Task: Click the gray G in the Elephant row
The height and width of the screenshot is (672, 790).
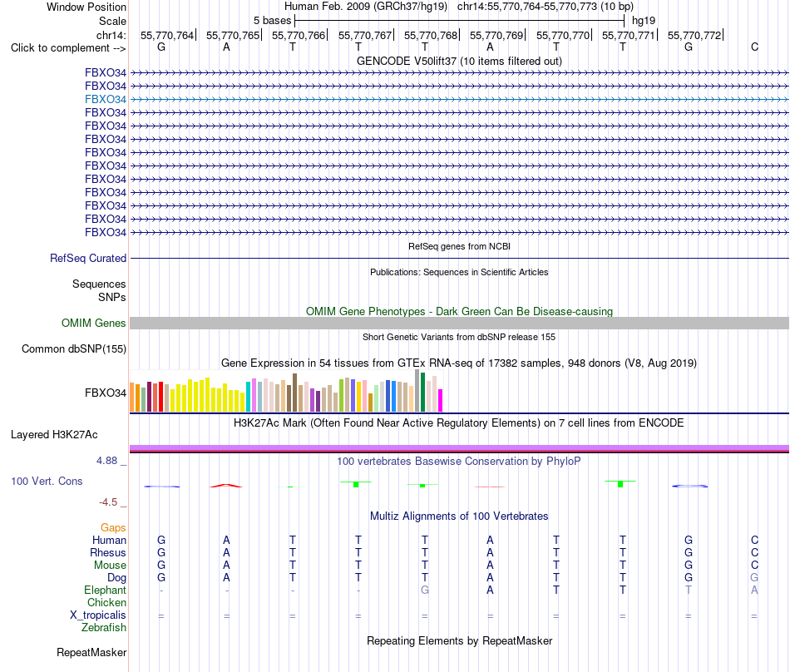Action: tap(425, 590)
